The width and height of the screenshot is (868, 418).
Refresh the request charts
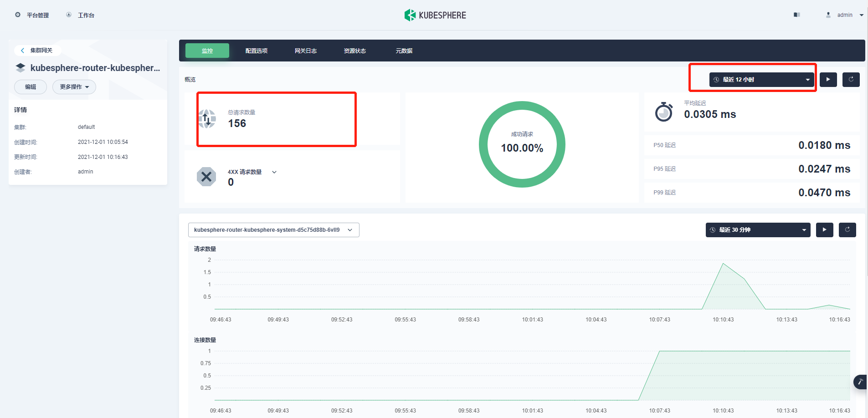847,230
